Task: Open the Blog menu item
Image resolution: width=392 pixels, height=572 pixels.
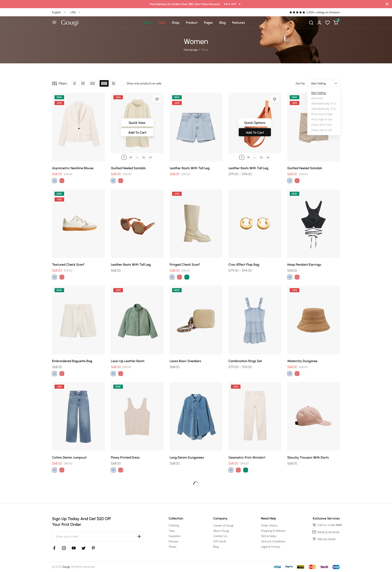Action: (x=222, y=23)
